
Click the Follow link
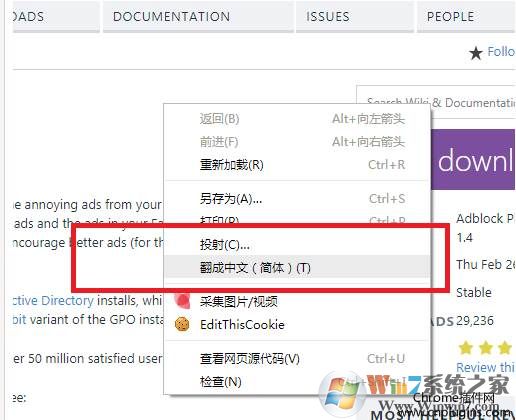[501, 52]
